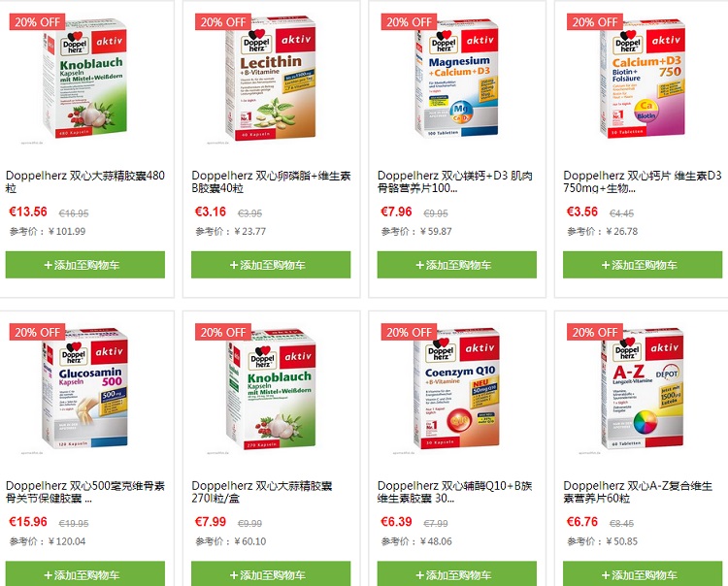Open the Knoblauch 480 Kapseln product image

85,79
